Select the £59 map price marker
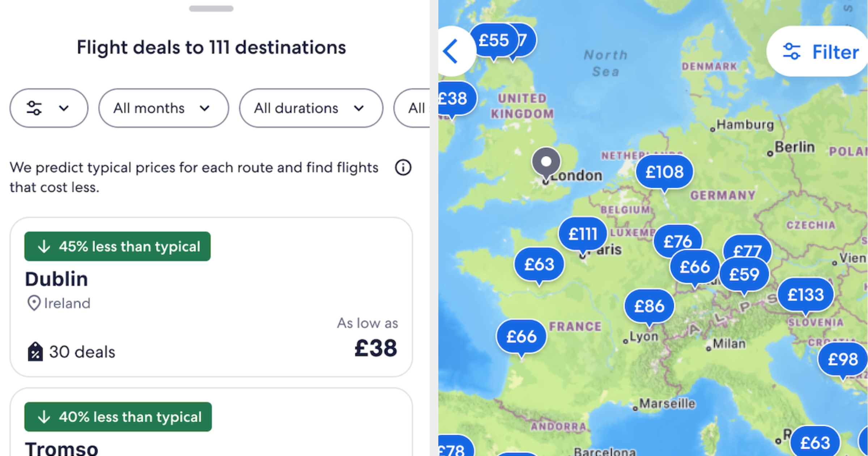Image resolution: width=868 pixels, height=456 pixels. tap(744, 275)
